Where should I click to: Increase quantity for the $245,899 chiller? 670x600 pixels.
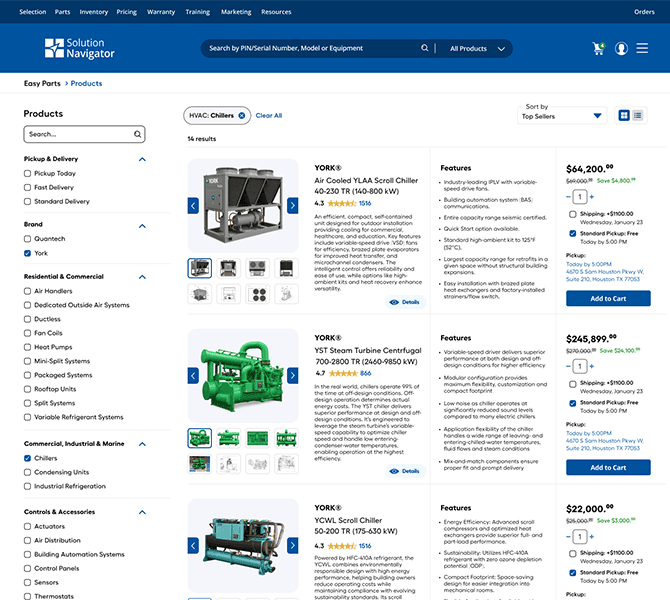tap(592, 366)
